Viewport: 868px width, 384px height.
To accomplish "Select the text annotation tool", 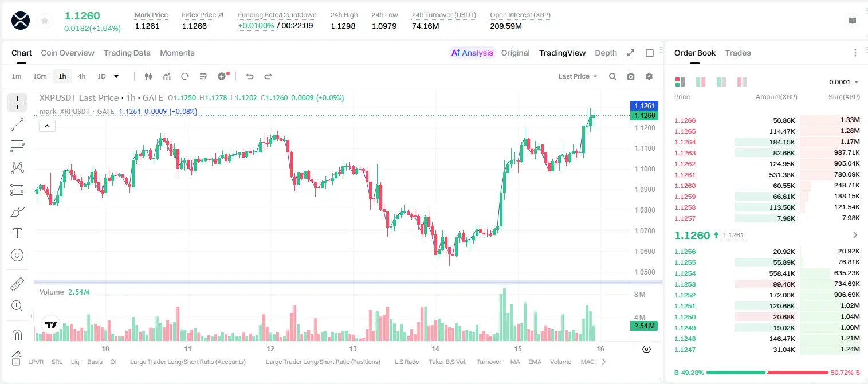I will tap(17, 233).
